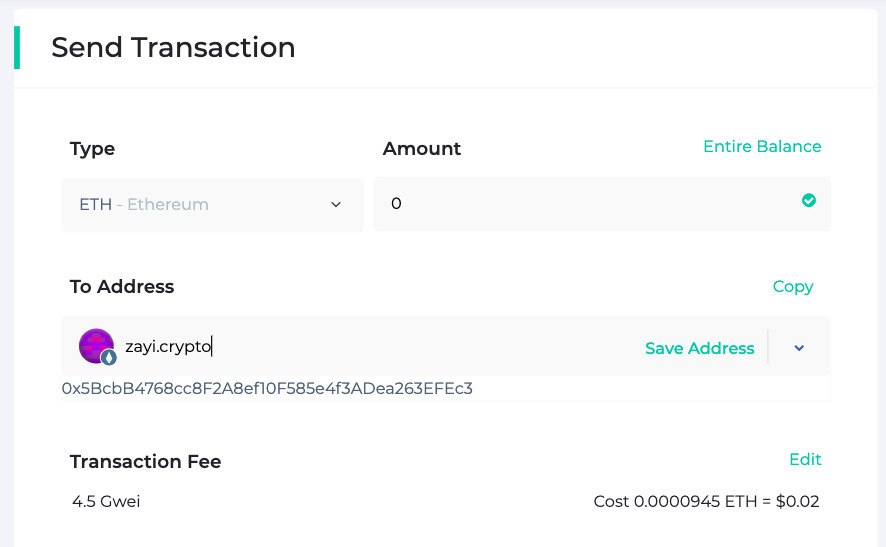Click the green checkmark in the Amount field

pyautogui.click(x=809, y=201)
